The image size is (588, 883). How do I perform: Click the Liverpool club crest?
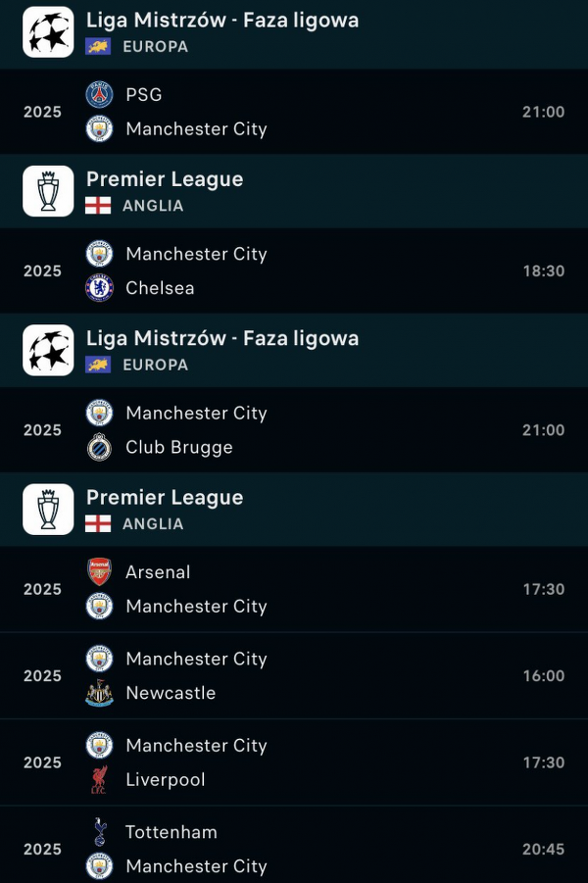click(x=100, y=780)
